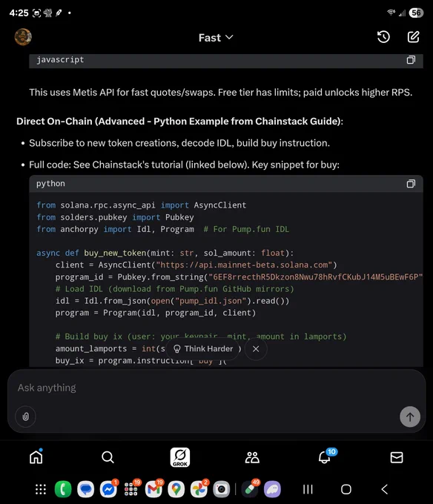Launch the Phone app
The width and height of the screenshot is (433, 504).
tap(63, 489)
